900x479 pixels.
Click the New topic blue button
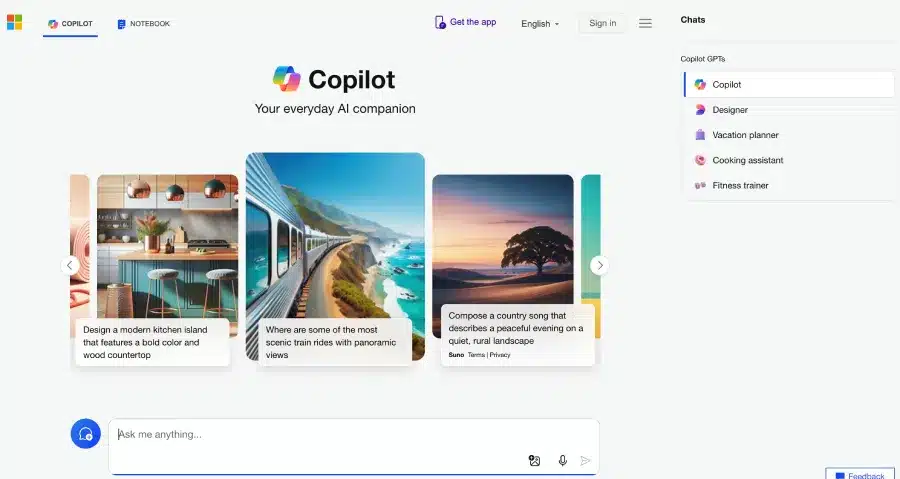tap(86, 434)
